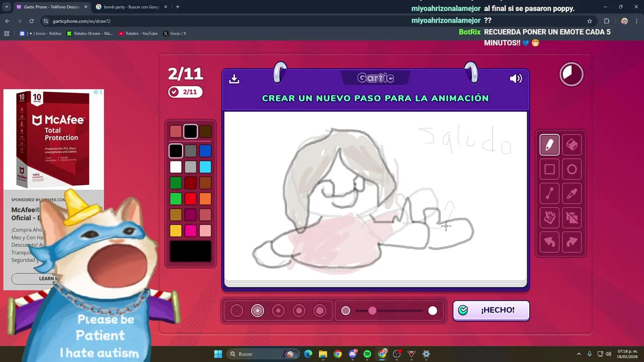The height and width of the screenshot is (362, 644).
Task: Pick the dark green color swatch
Action: click(176, 183)
